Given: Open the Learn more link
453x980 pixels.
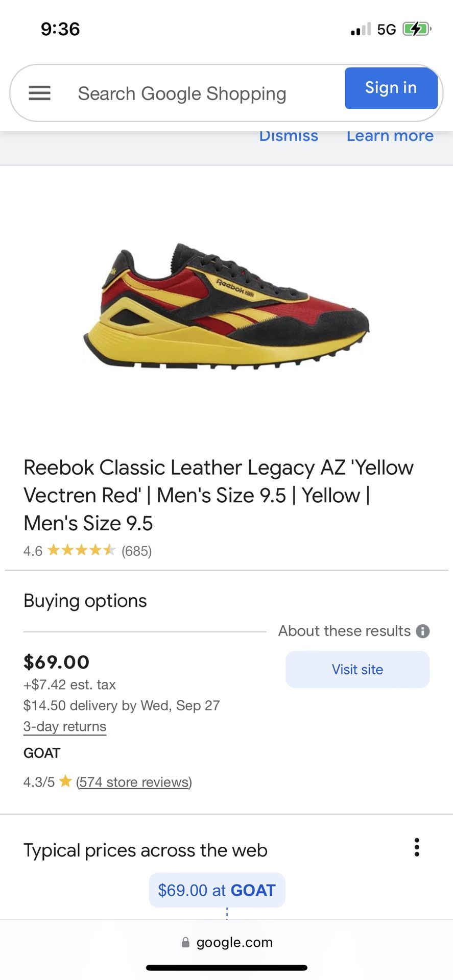Looking at the screenshot, I should point(390,136).
